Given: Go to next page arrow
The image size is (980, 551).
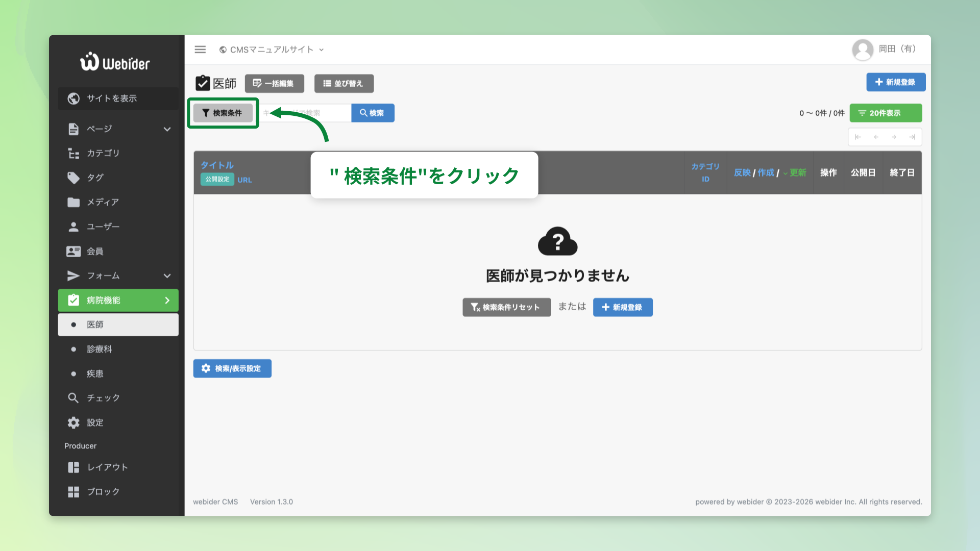Looking at the screenshot, I should pyautogui.click(x=894, y=137).
